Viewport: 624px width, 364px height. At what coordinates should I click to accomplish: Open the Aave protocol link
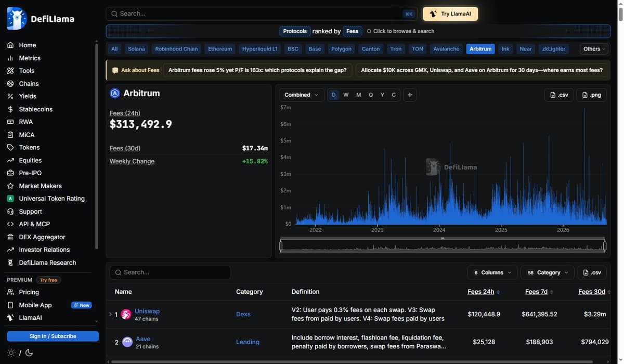[143, 339]
